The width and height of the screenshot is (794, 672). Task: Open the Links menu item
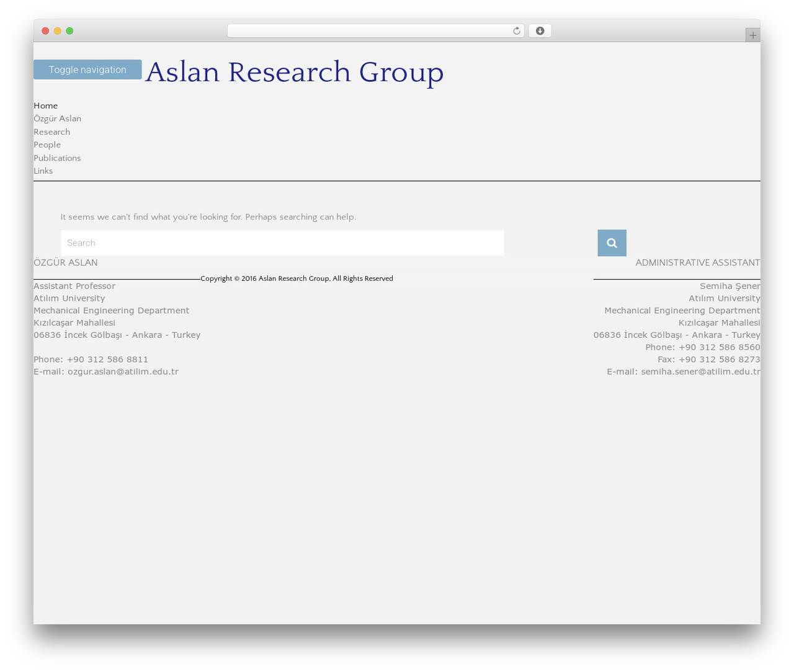click(43, 171)
